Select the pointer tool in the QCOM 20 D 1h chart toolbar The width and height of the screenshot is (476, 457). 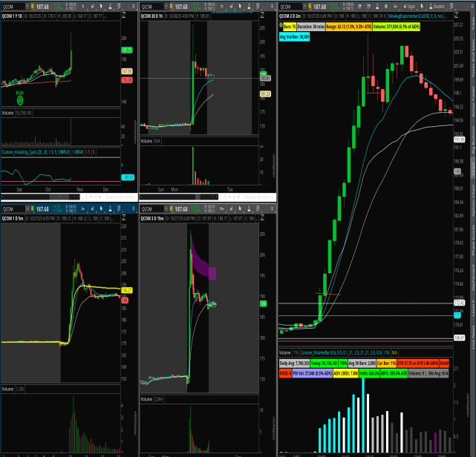240,7
